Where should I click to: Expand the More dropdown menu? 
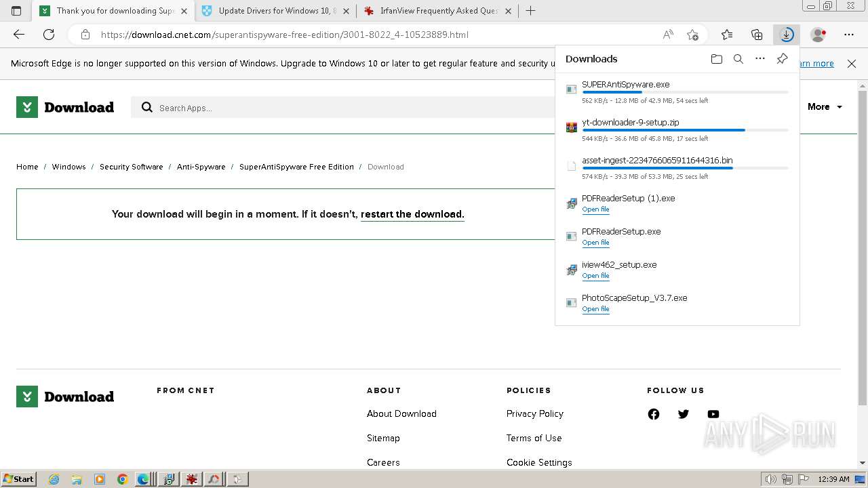pos(825,107)
